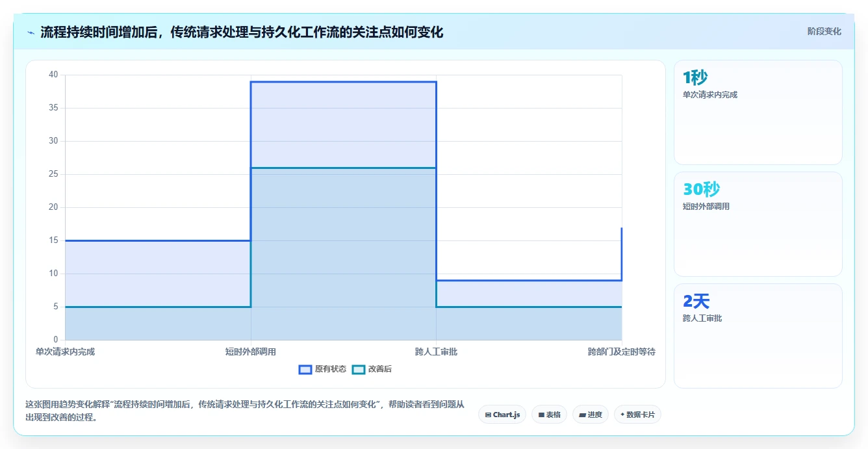The width and height of the screenshot is (868, 449).
Task: Click the 表格 tag
Action: pos(549,415)
